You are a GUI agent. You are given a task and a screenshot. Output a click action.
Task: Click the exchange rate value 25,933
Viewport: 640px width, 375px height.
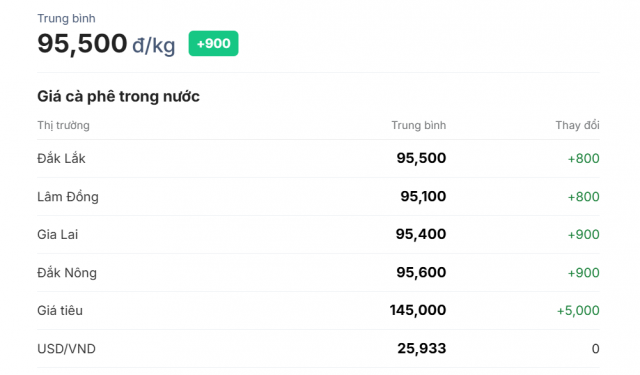tap(422, 348)
